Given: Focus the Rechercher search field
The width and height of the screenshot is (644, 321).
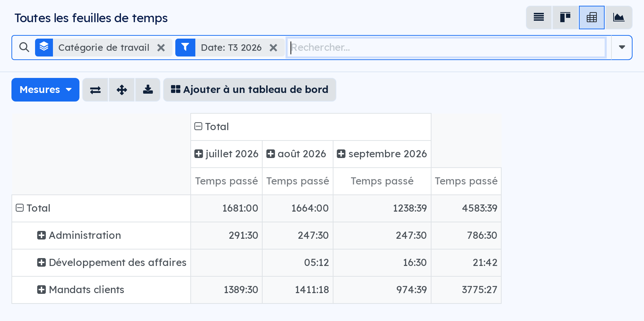Looking at the screenshot, I should click(446, 47).
